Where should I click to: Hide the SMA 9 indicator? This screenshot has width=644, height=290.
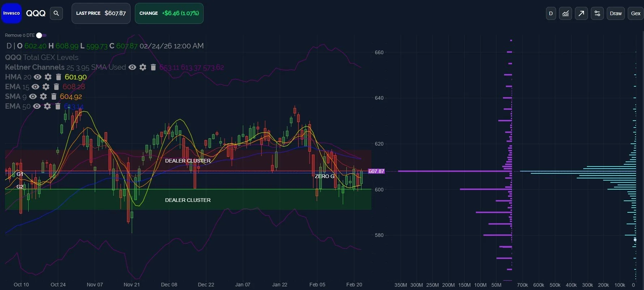[x=33, y=96]
